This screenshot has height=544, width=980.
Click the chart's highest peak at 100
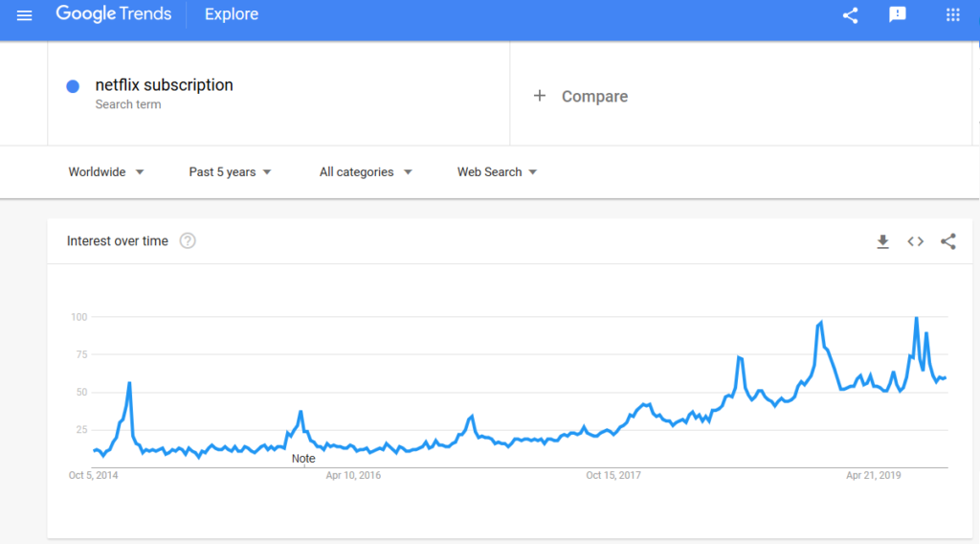click(x=917, y=318)
